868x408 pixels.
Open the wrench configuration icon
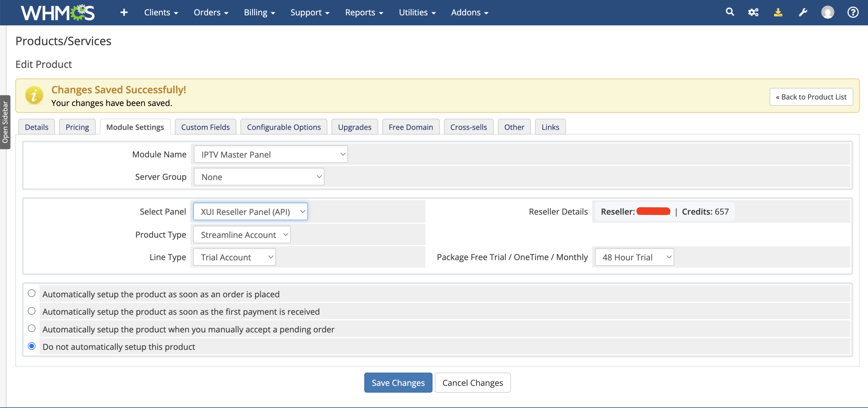[803, 13]
